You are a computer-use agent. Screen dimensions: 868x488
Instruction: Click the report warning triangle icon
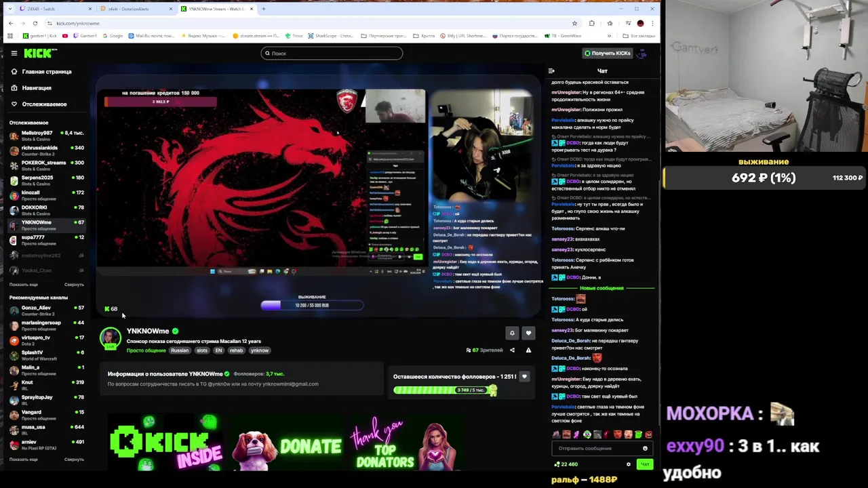coord(528,350)
